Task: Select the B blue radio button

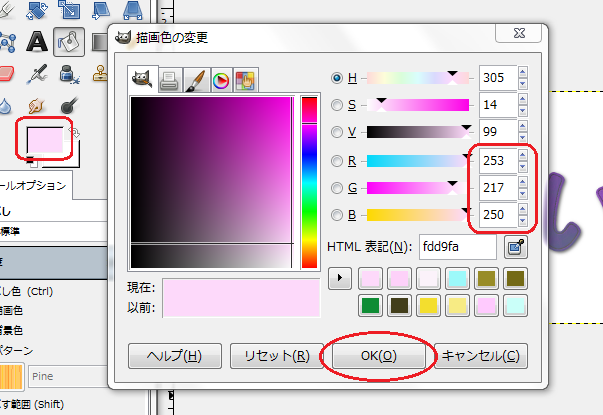Action: click(x=337, y=215)
